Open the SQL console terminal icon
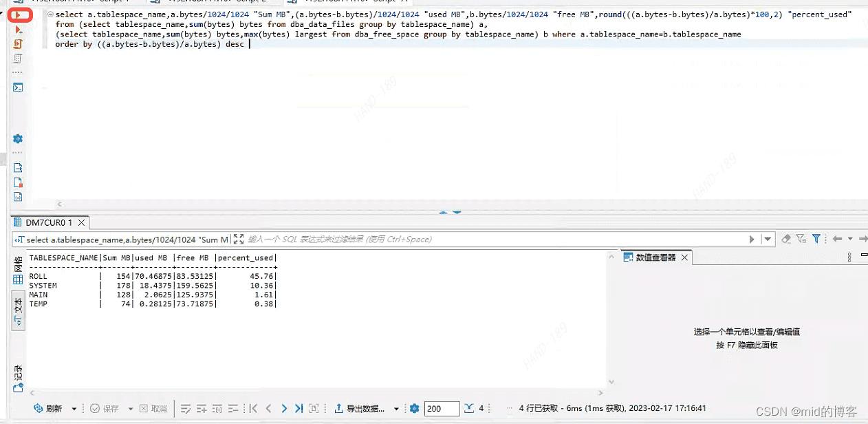Image resolution: width=868 pixels, height=424 pixels. pos(19,87)
